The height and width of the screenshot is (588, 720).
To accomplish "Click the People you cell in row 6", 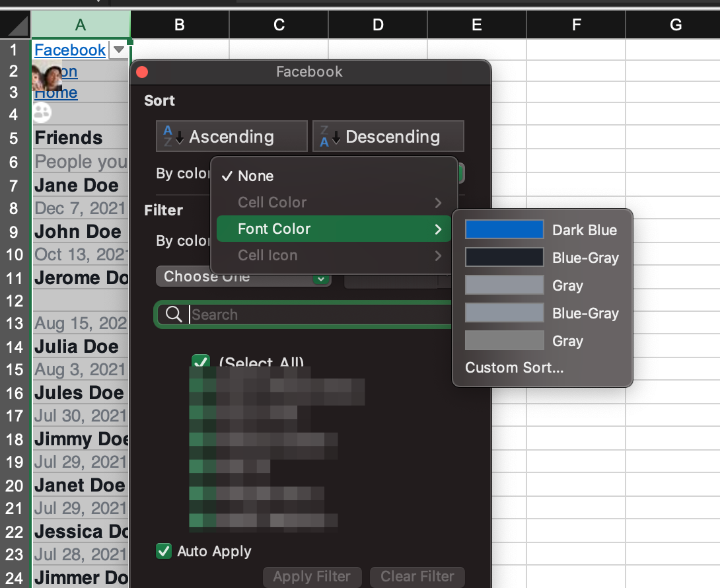I will coord(81,162).
